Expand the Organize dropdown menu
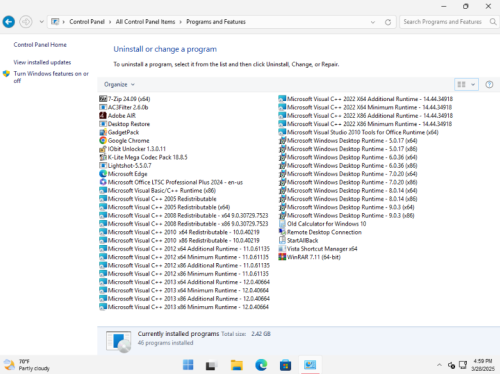 click(x=119, y=85)
